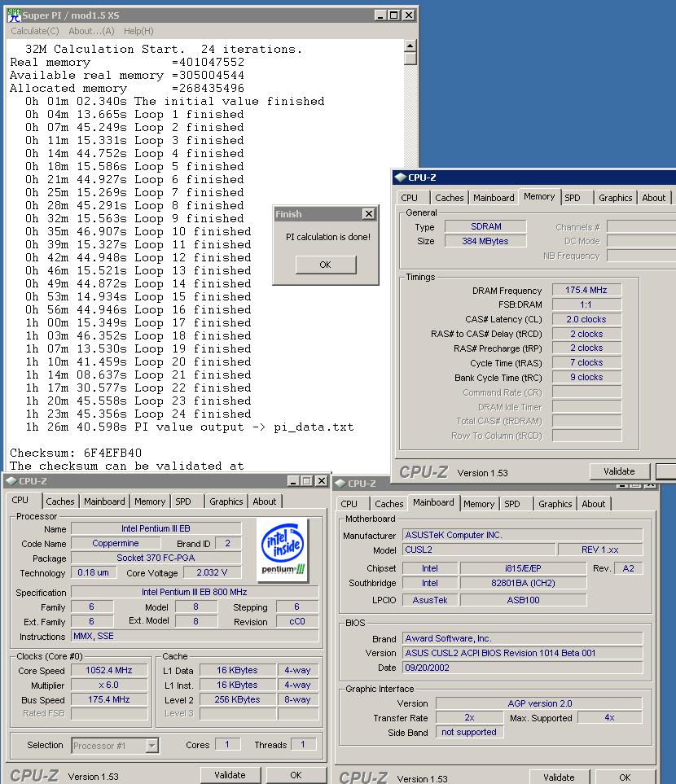Screen dimensions: 676x784
Task: Open Memory tab in Mainboard window
Action: pyautogui.click(x=479, y=504)
